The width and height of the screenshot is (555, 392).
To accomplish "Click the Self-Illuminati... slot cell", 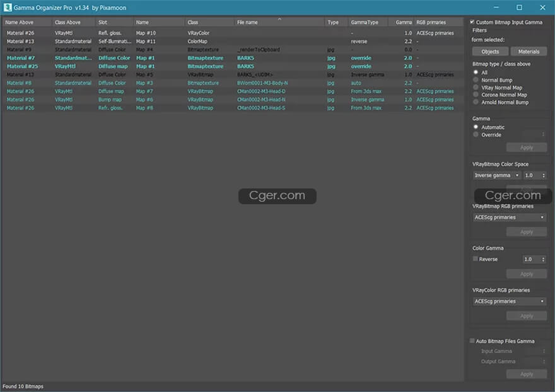I will (115, 42).
